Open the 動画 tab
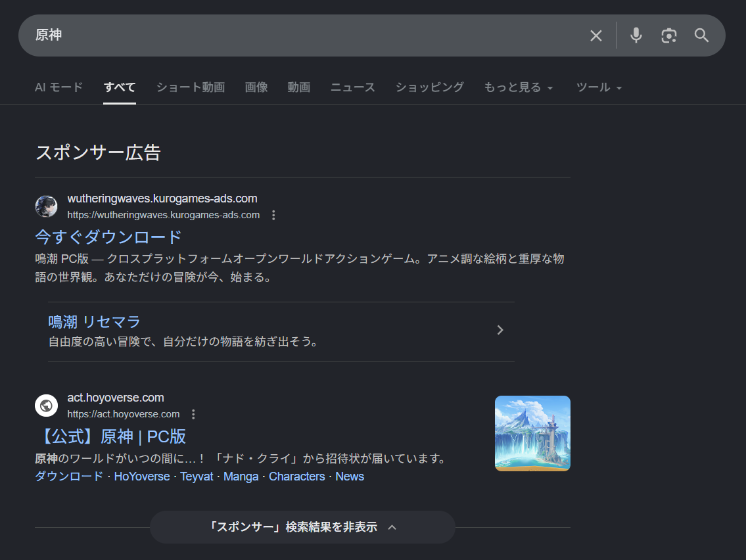The height and width of the screenshot is (560, 746). click(x=299, y=87)
